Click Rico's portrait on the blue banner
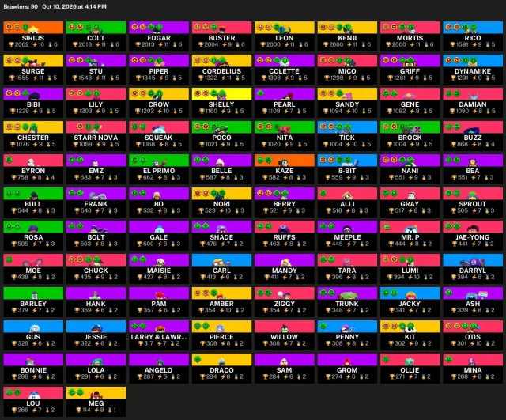This screenshot has height=420, width=506. [473, 29]
